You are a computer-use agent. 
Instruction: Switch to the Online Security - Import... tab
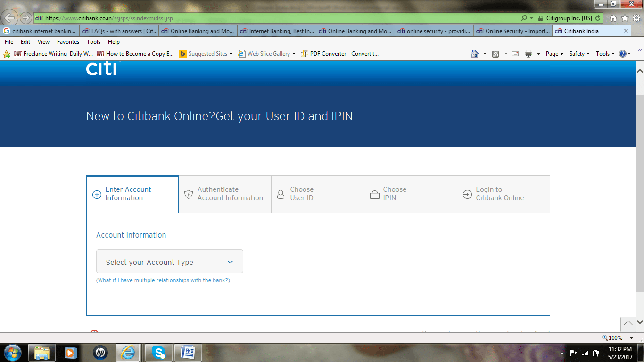click(512, 31)
